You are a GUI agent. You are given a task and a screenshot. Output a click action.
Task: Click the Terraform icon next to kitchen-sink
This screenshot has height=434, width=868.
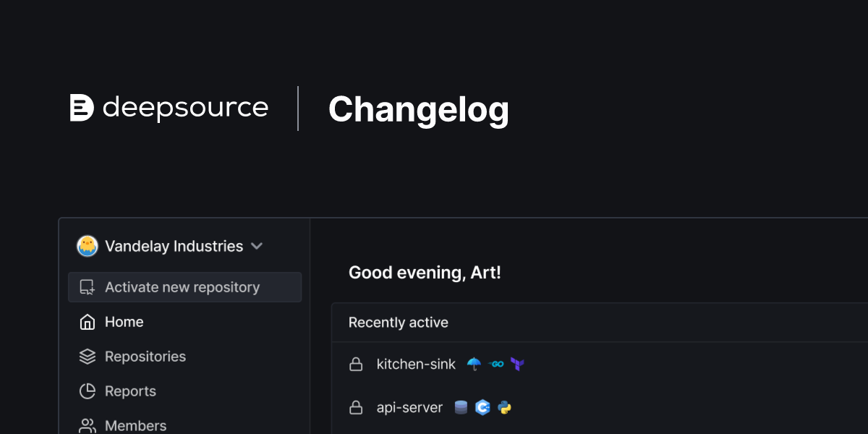tap(516, 365)
